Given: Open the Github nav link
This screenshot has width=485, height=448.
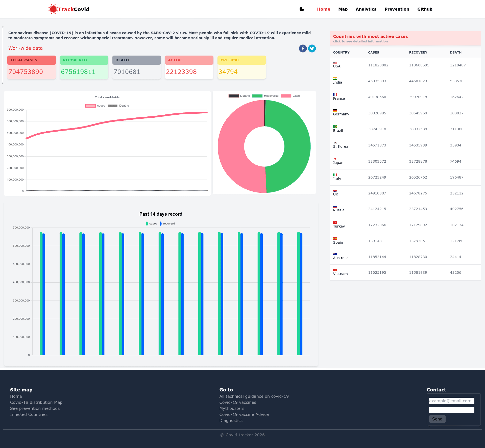Looking at the screenshot, I should [x=425, y=9].
